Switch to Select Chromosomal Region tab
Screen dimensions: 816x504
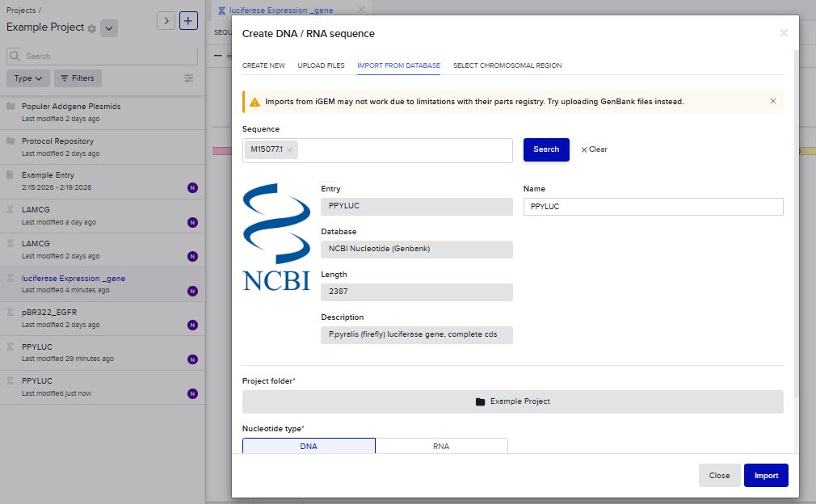point(507,65)
